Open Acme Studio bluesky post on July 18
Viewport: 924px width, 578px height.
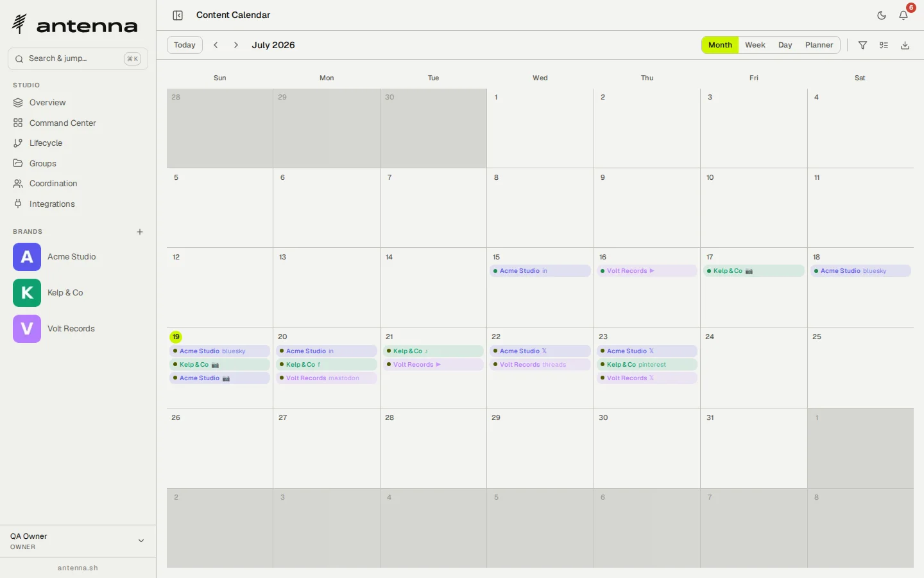(x=860, y=271)
